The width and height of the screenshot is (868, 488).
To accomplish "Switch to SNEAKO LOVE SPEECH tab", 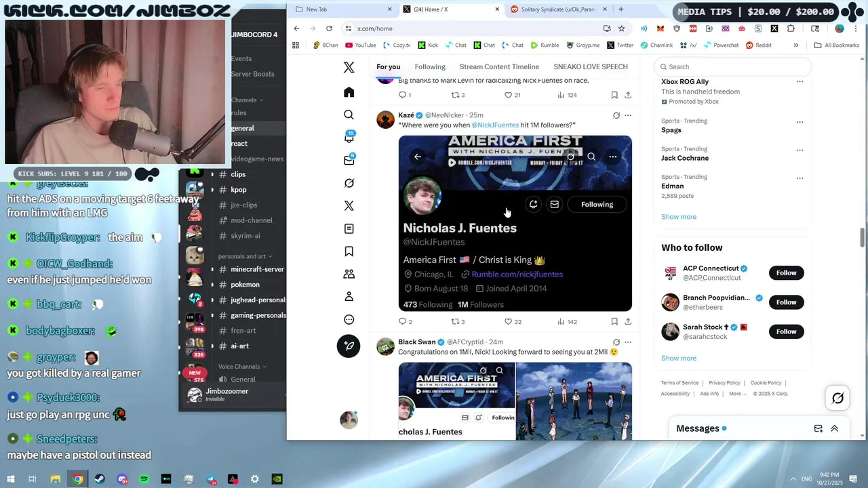I will pyautogui.click(x=591, y=66).
